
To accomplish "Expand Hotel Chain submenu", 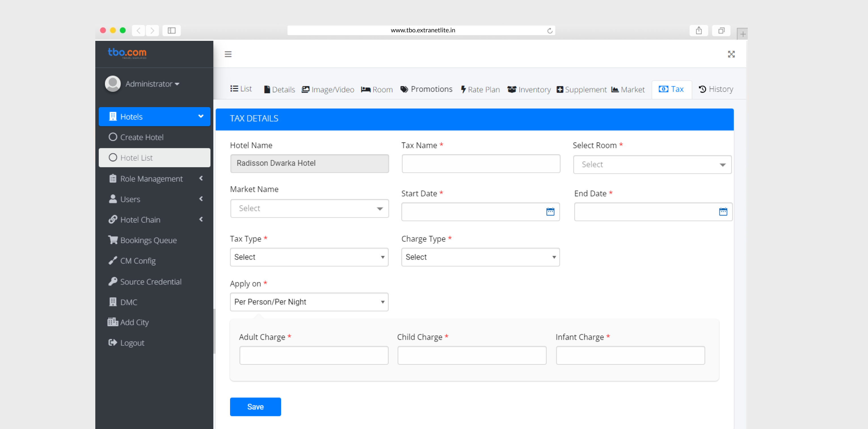I will [154, 219].
